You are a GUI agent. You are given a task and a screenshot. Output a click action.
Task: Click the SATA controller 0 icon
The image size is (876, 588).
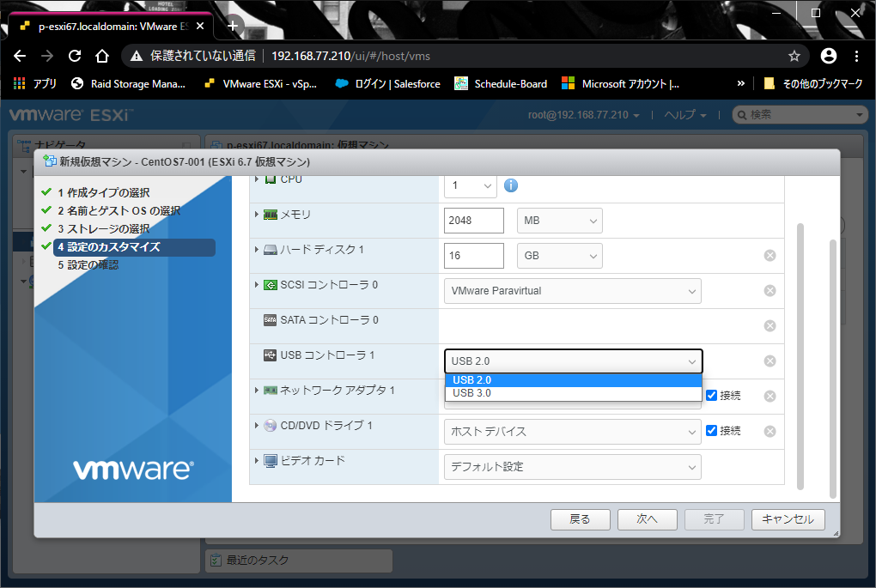click(x=271, y=320)
